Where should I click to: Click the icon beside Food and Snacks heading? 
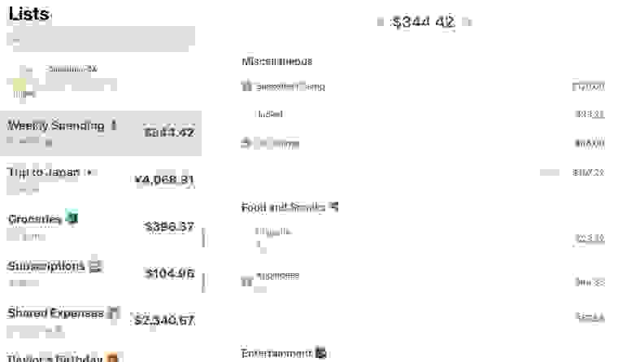pos(334,207)
